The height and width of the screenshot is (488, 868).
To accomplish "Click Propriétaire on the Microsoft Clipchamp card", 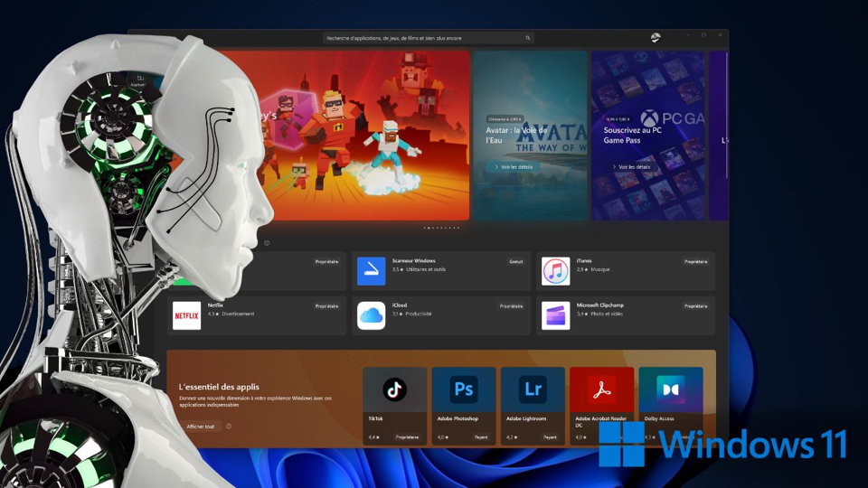I will pyautogui.click(x=696, y=306).
